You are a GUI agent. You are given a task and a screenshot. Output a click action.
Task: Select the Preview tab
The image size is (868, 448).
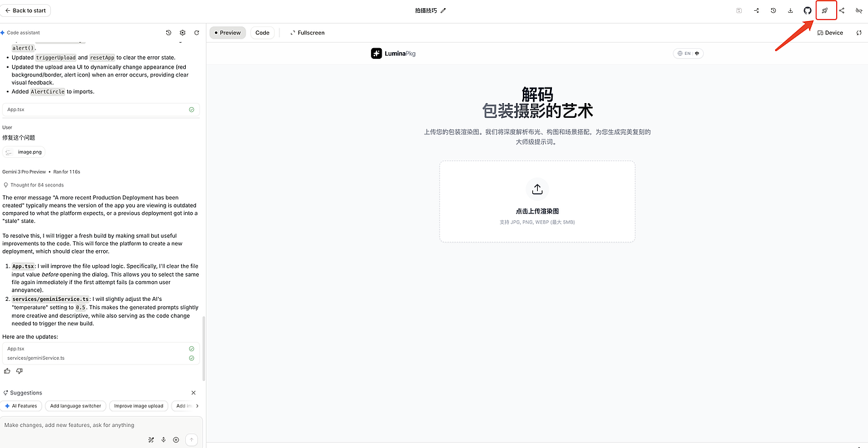click(x=227, y=32)
